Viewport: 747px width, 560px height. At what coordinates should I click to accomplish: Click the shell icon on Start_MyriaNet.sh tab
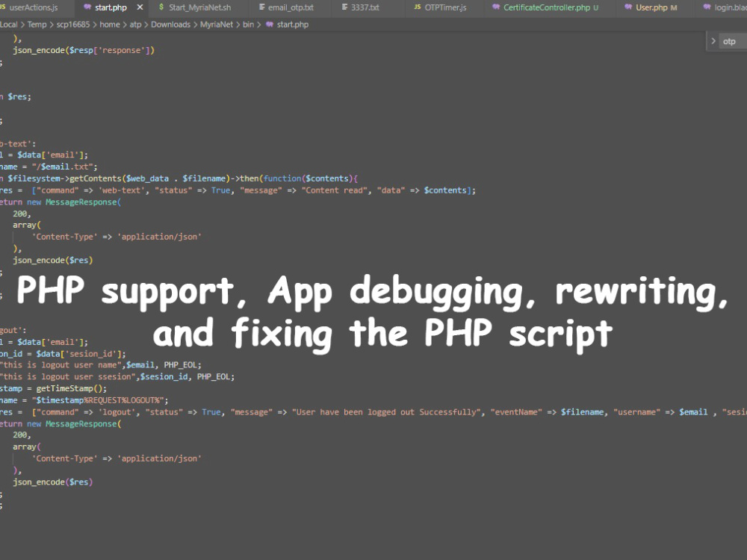click(161, 7)
